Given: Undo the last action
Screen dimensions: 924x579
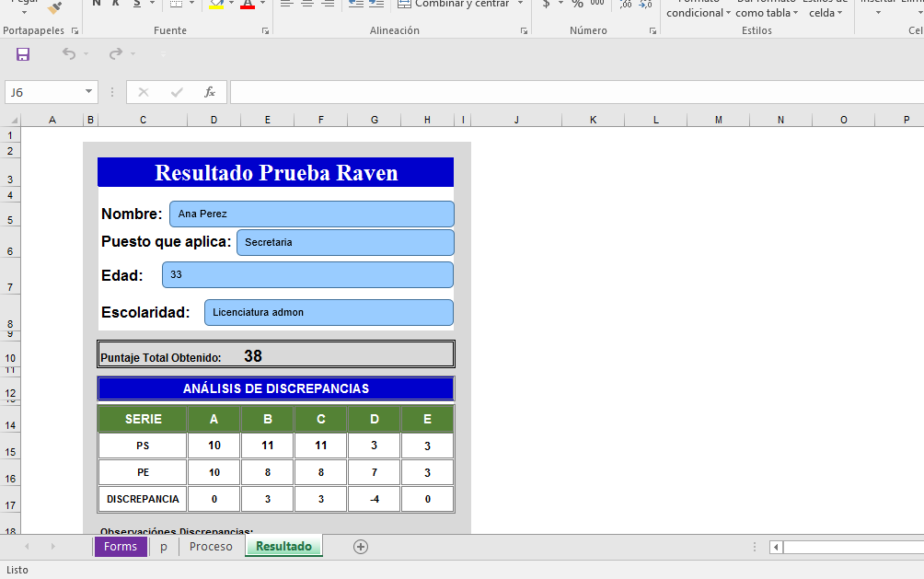Looking at the screenshot, I should point(69,54).
